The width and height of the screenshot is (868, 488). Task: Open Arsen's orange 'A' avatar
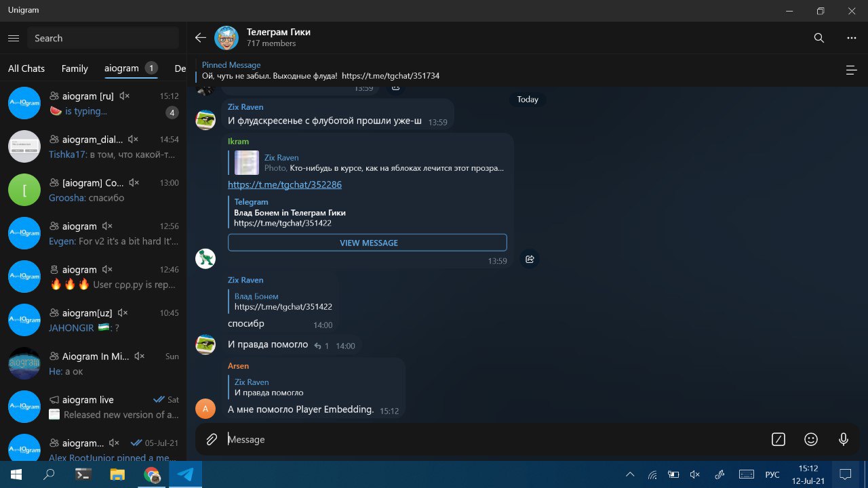205,409
